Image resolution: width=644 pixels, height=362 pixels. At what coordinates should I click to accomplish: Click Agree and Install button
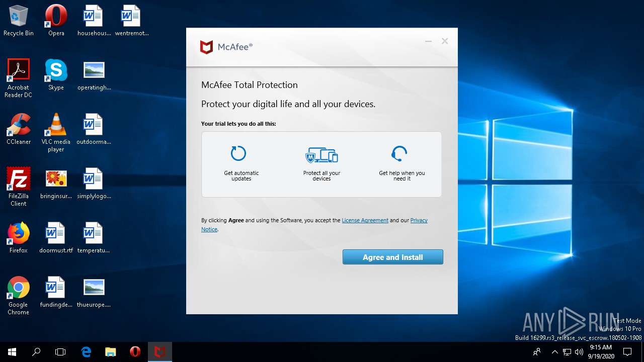(x=393, y=257)
